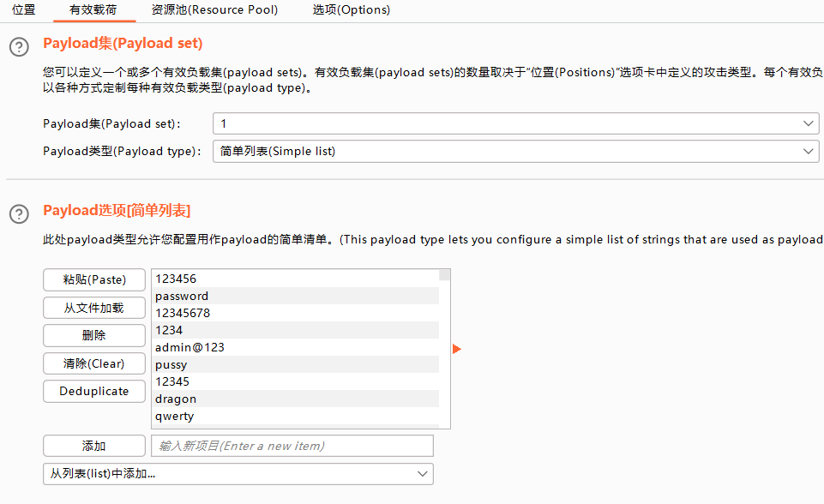Open the Payload set number dropdown
Image resolution: width=824 pixels, height=504 pixels.
click(x=515, y=123)
